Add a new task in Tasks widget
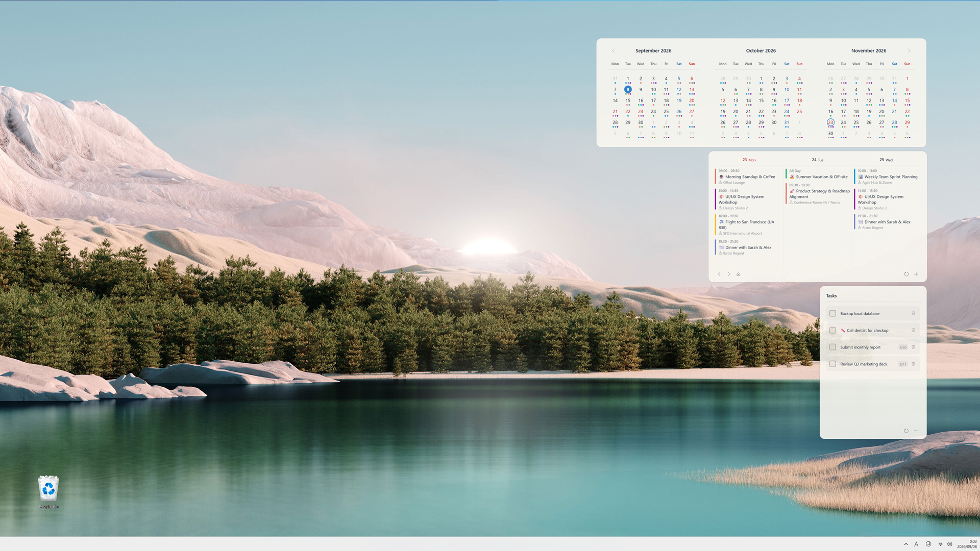The width and height of the screenshot is (980, 551). click(x=916, y=431)
